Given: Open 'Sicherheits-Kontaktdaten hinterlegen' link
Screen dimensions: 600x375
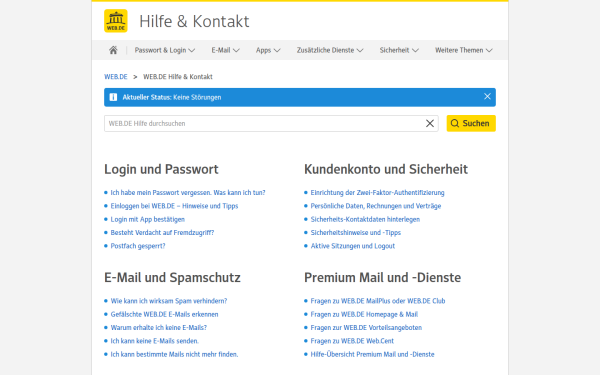Looking at the screenshot, I should pyautogui.click(x=365, y=219).
